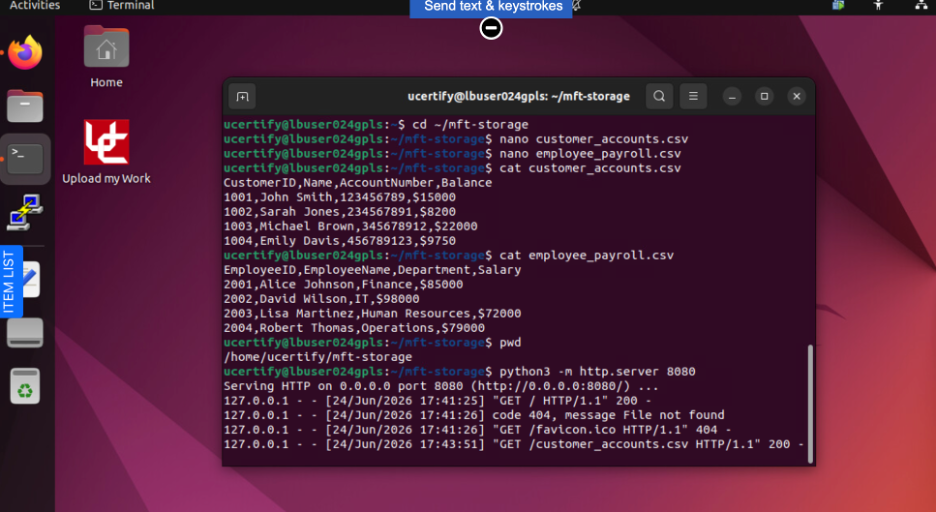Image resolution: width=936 pixels, height=512 pixels.
Task: Click the row '2002,David Wilson,IT,$98000'
Action: click(322, 299)
